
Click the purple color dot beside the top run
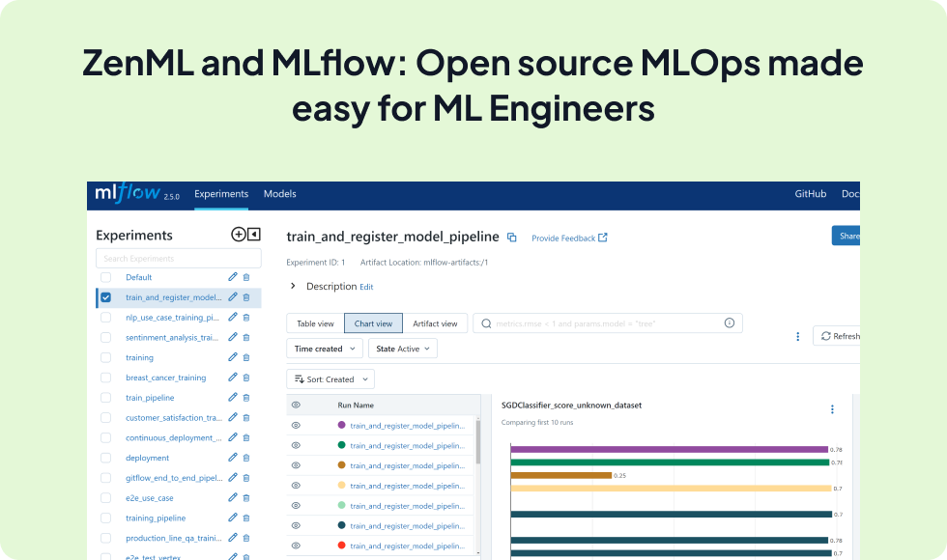[x=341, y=425]
